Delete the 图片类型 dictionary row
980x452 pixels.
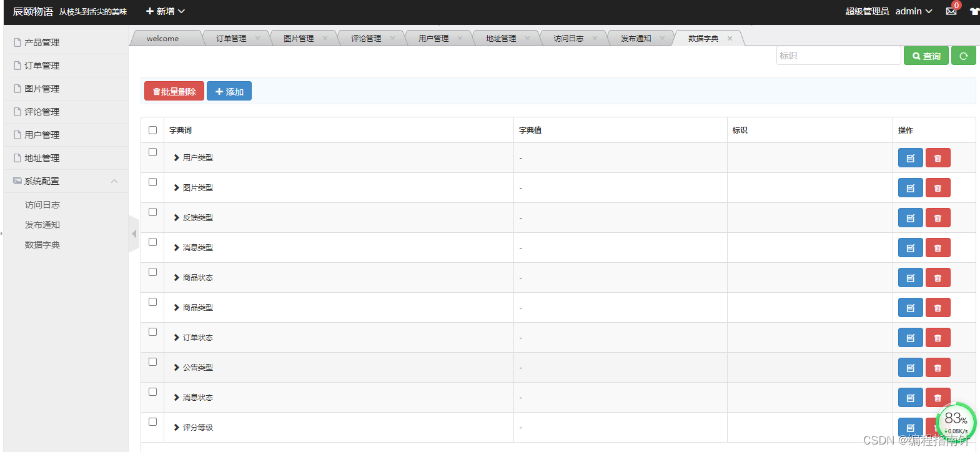coord(938,188)
